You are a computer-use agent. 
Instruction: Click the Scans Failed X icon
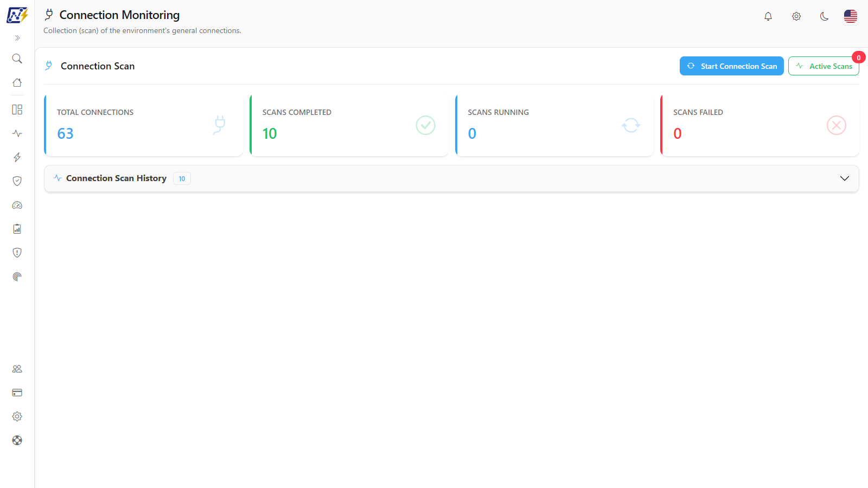click(837, 125)
